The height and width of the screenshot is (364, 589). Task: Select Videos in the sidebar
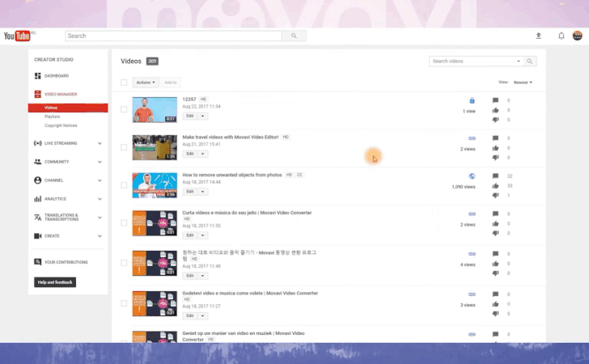[x=68, y=108]
